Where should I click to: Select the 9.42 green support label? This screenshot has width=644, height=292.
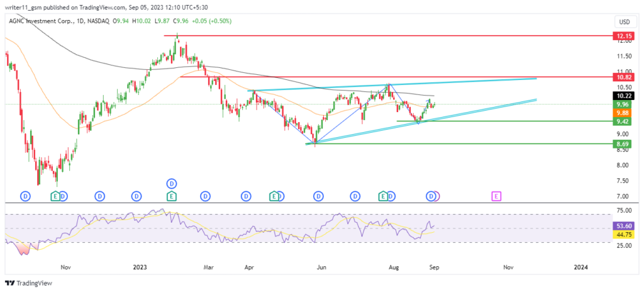pyautogui.click(x=621, y=121)
